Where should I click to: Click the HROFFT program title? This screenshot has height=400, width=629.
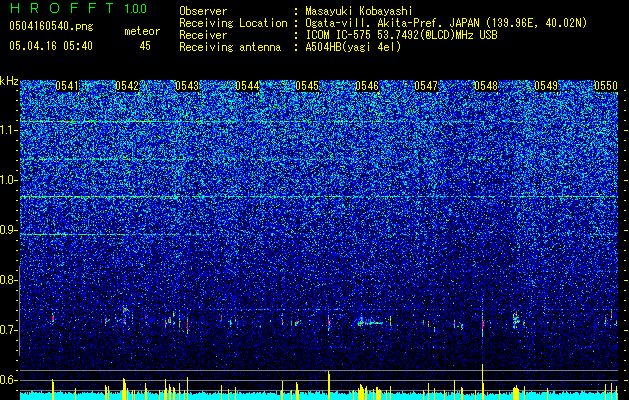click(x=62, y=8)
